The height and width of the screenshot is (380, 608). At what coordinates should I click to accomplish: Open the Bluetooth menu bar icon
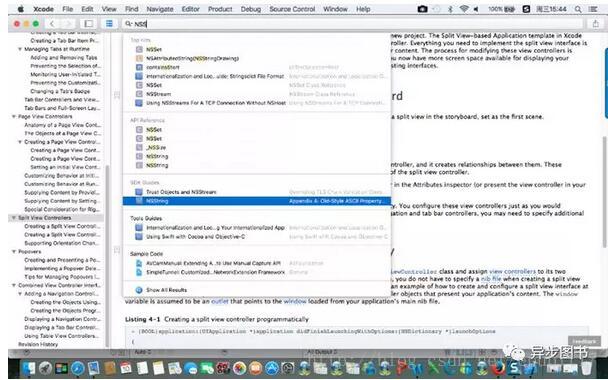tap(450, 9)
